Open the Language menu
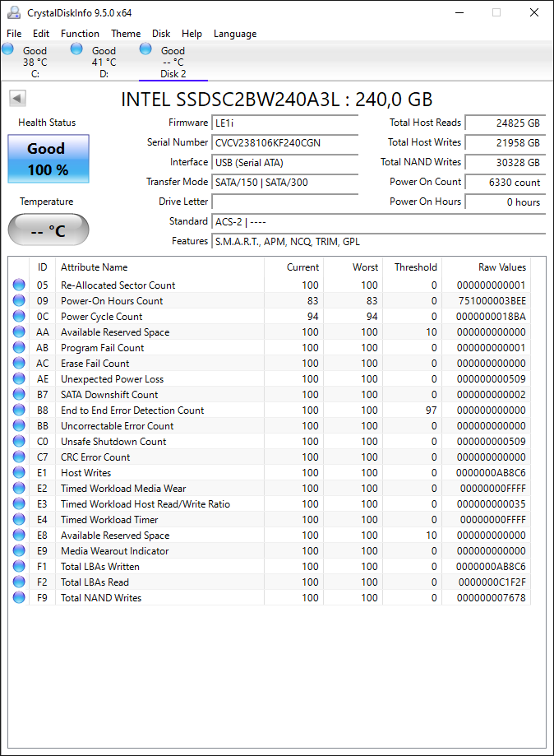The width and height of the screenshot is (554, 756). click(235, 33)
